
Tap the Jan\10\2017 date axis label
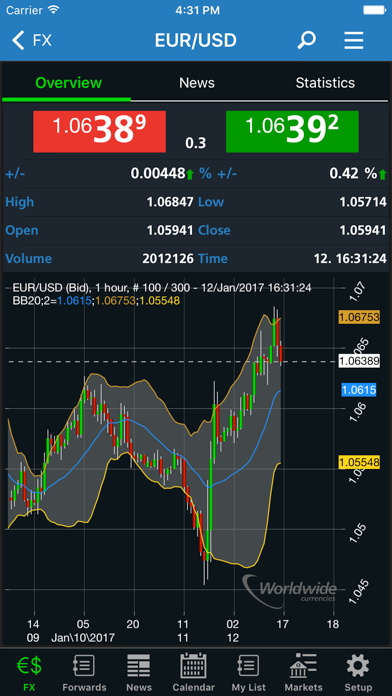click(83, 638)
